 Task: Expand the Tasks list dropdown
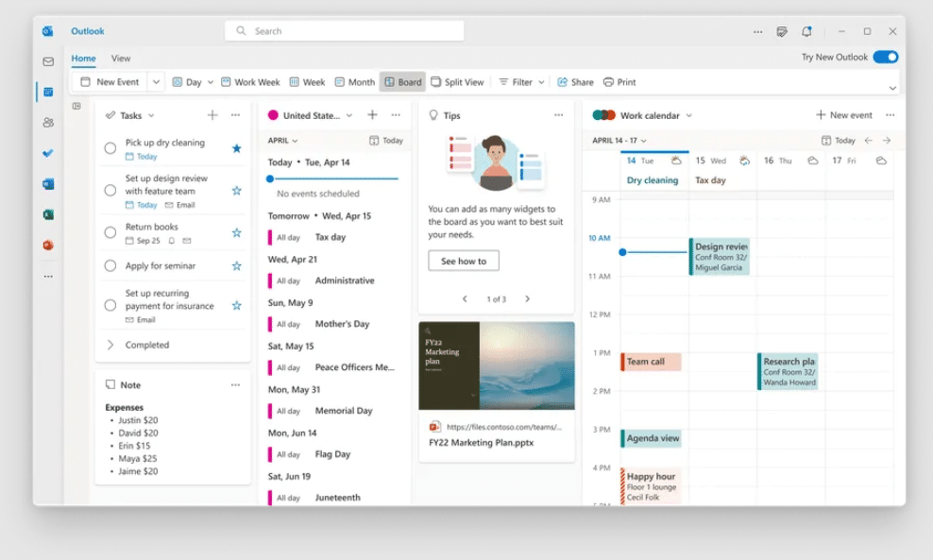pos(151,115)
